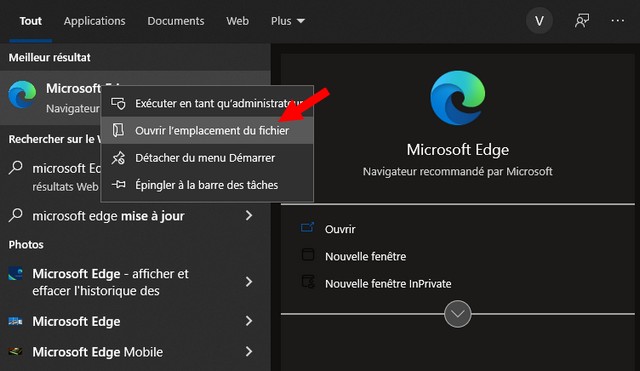Click the V user account avatar
The image size is (640, 371).
539,21
